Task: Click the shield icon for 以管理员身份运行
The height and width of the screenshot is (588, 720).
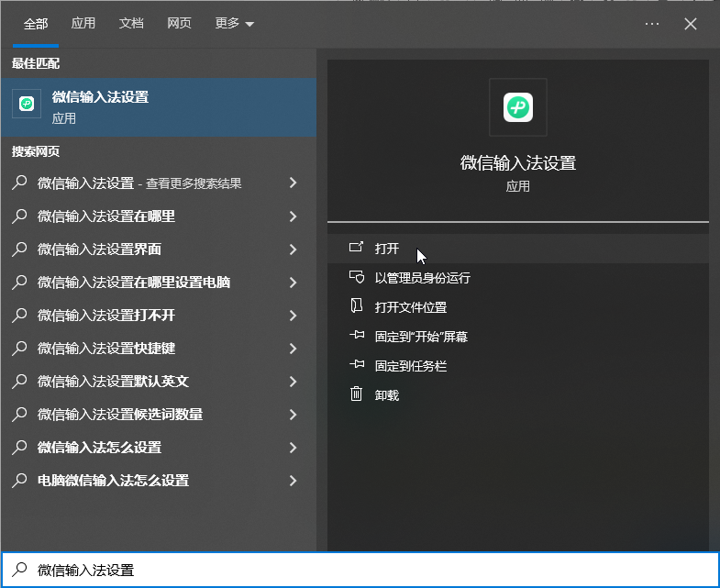Action: pyautogui.click(x=357, y=277)
